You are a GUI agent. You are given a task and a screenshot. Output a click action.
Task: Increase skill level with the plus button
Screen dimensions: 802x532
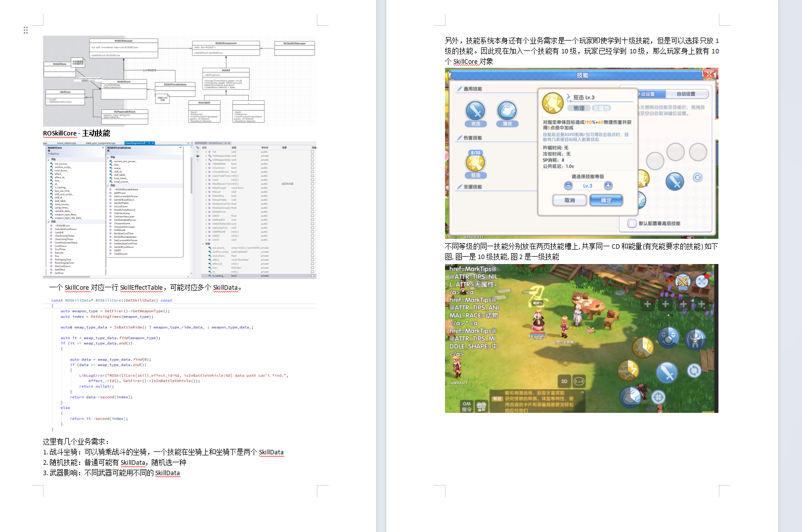(x=608, y=185)
